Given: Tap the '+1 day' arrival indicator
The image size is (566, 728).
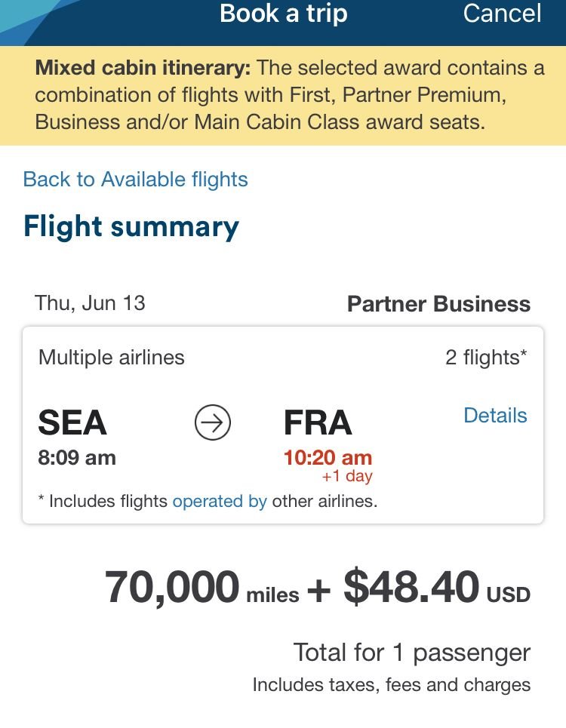Looking at the screenshot, I should [x=347, y=477].
